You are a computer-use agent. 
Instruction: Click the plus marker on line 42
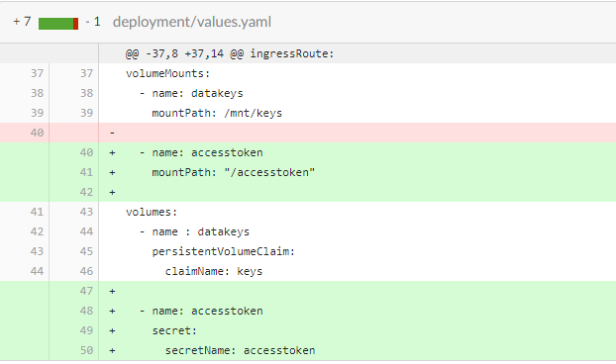[x=112, y=192]
